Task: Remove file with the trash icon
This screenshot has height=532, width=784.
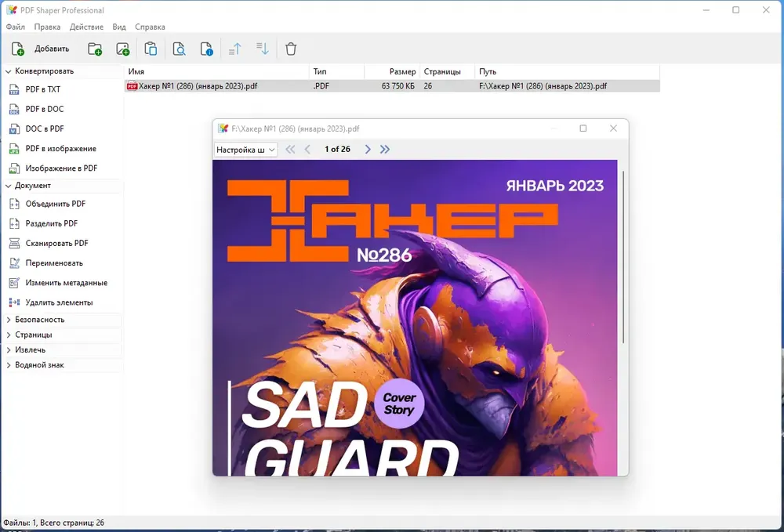Action: click(x=291, y=49)
